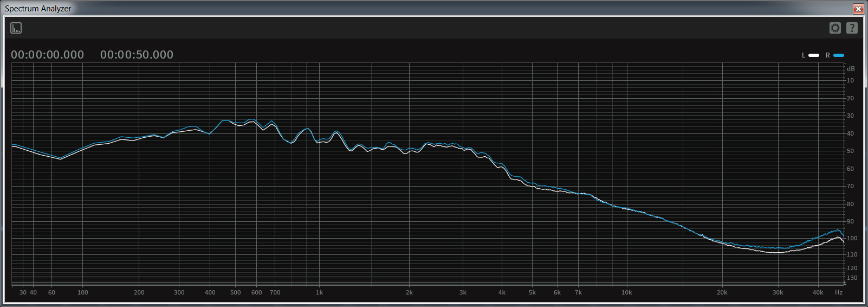Click the 2k frequency axis label
This screenshot has width=868, height=307.
tap(409, 292)
